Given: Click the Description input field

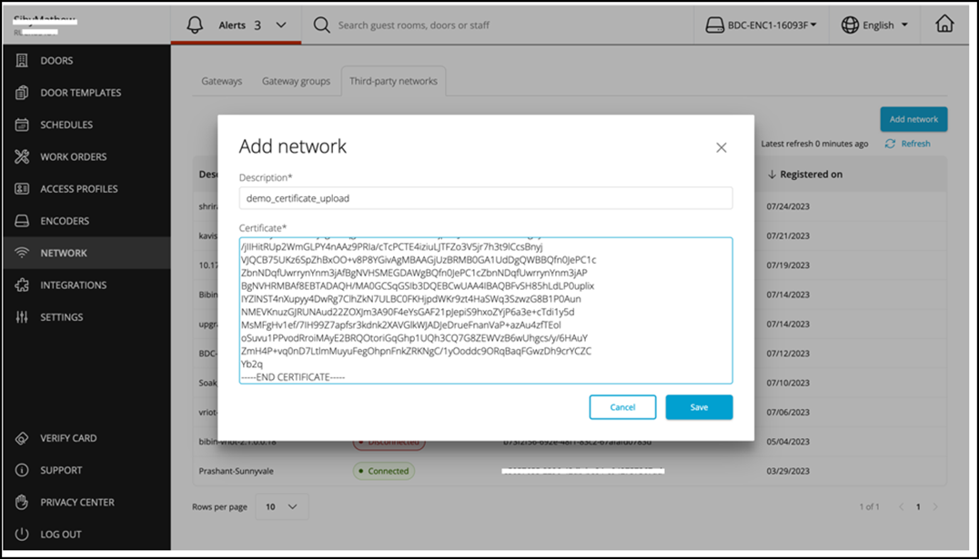Looking at the screenshot, I should pos(486,198).
